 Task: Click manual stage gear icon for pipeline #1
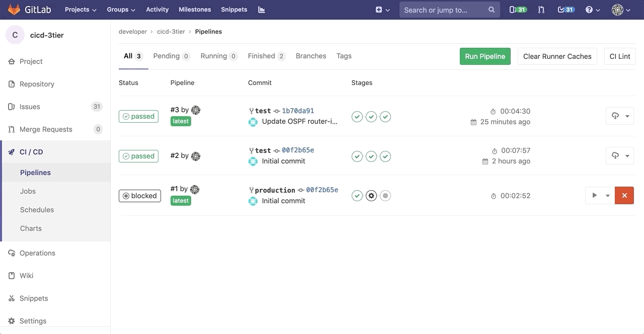(x=371, y=196)
